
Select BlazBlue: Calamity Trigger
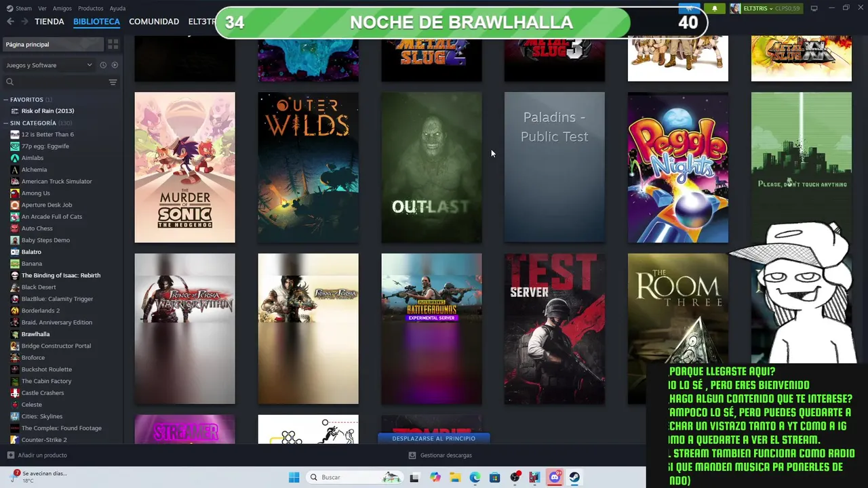pyautogui.click(x=57, y=299)
